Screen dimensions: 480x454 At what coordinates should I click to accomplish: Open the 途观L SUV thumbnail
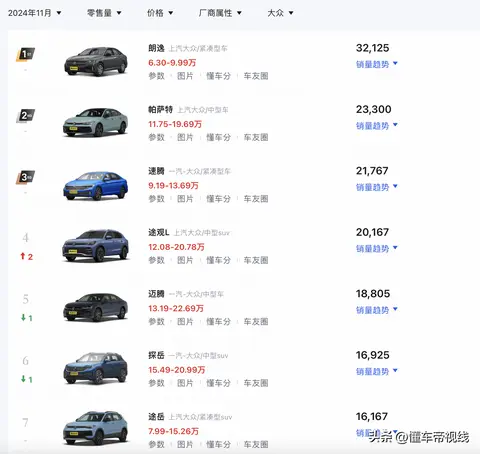coord(96,245)
